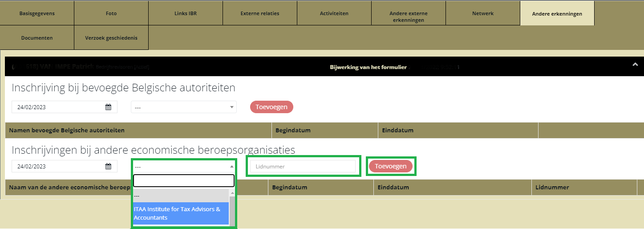Screen dimensions: 644x229
Task: Click Toevoegen next to the Lidnummer field
Action: coord(390,166)
